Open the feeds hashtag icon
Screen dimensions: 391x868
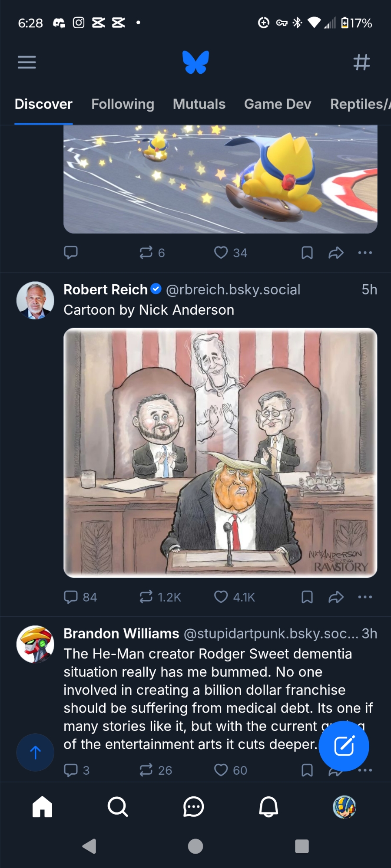pos(361,62)
